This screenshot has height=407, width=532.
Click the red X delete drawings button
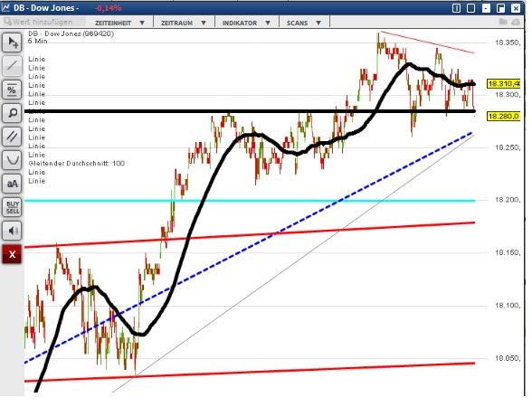point(13,254)
